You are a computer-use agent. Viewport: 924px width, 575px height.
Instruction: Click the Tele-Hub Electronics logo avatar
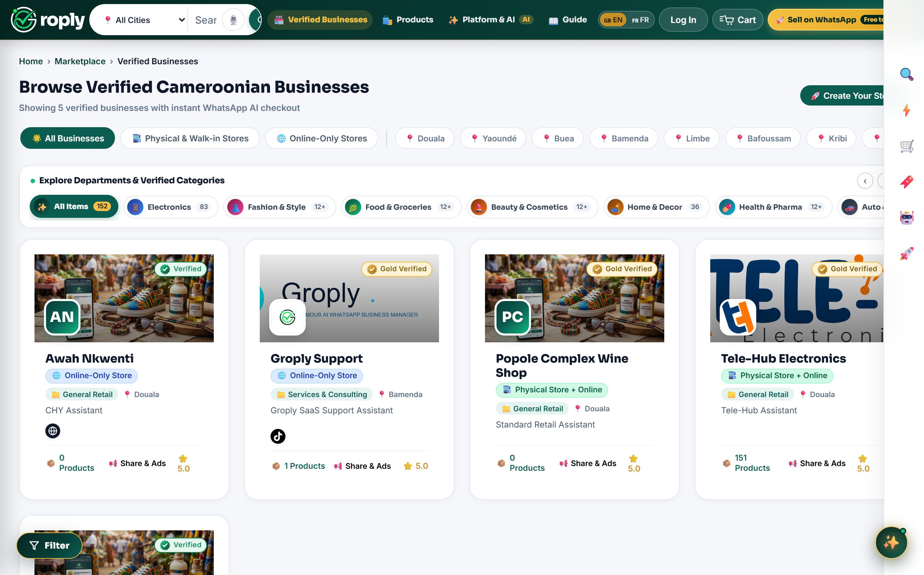coord(738,317)
